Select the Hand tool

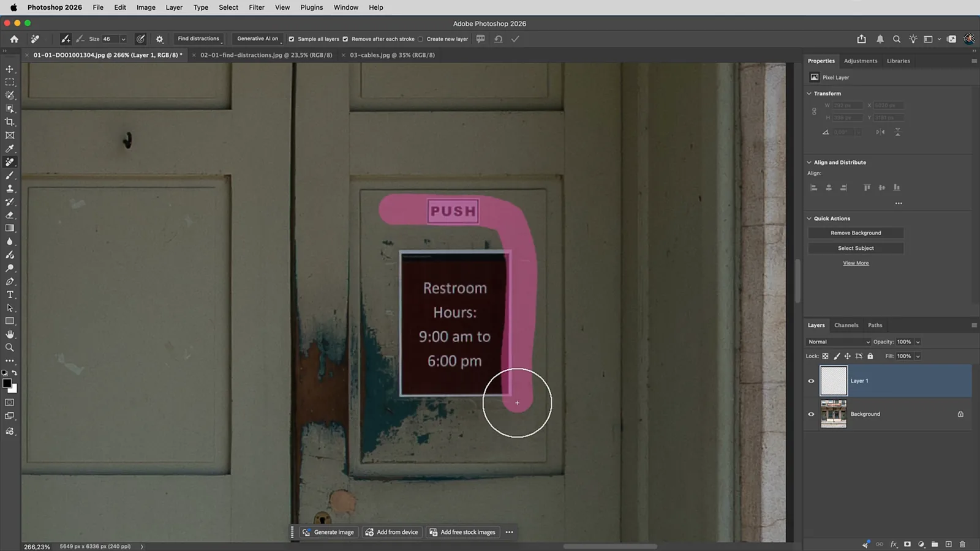tap(10, 334)
